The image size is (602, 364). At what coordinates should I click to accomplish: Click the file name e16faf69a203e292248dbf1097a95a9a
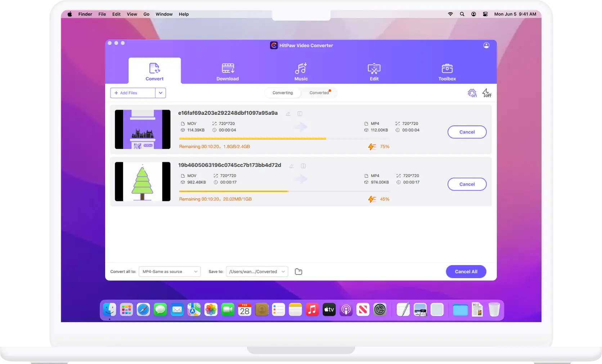click(x=228, y=113)
